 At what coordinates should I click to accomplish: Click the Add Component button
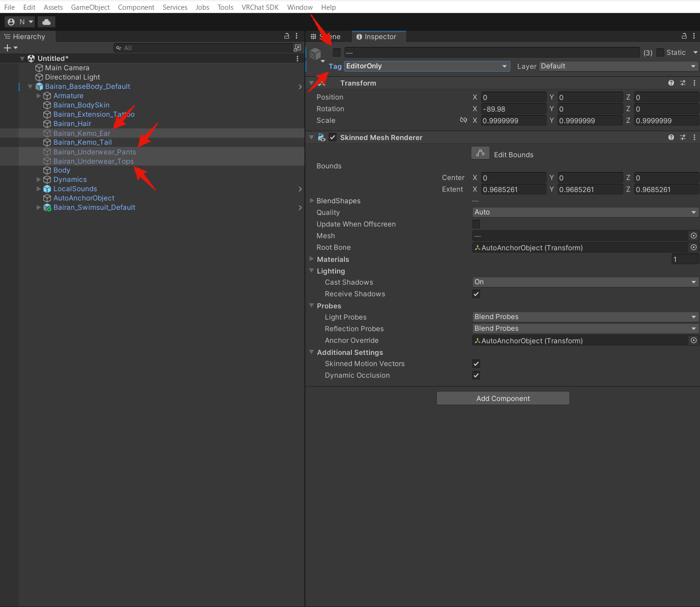click(x=503, y=398)
